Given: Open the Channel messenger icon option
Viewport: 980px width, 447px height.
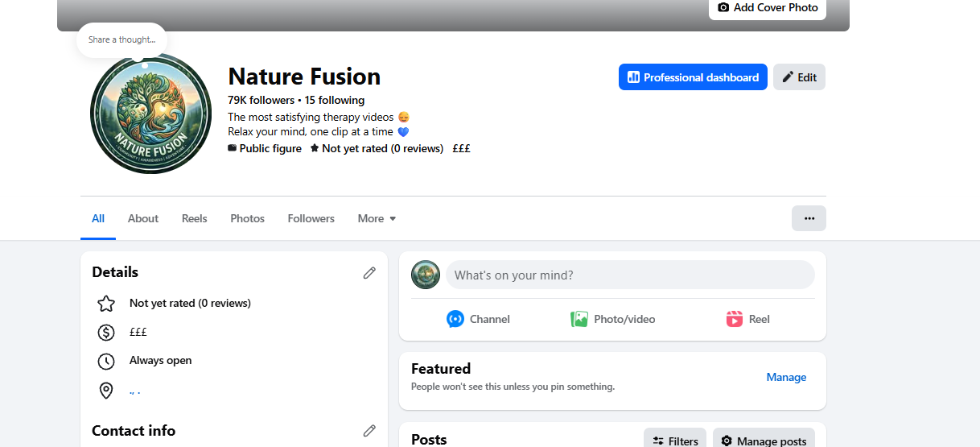Looking at the screenshot, I should tap(455, 319).
